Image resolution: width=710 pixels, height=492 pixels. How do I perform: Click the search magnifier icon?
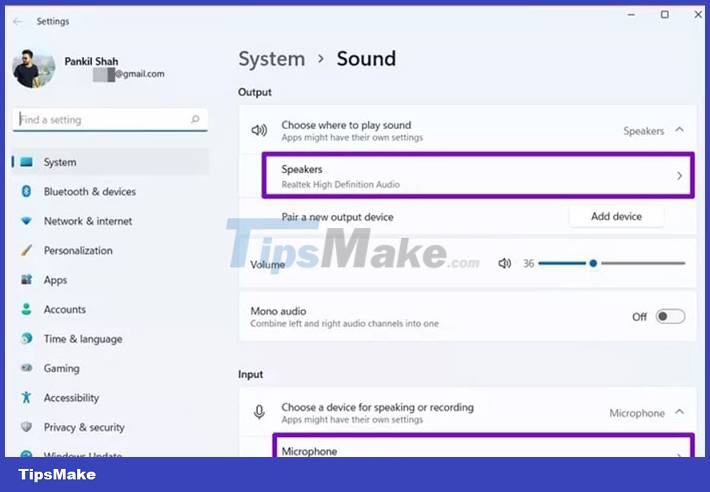coord(195,119)
